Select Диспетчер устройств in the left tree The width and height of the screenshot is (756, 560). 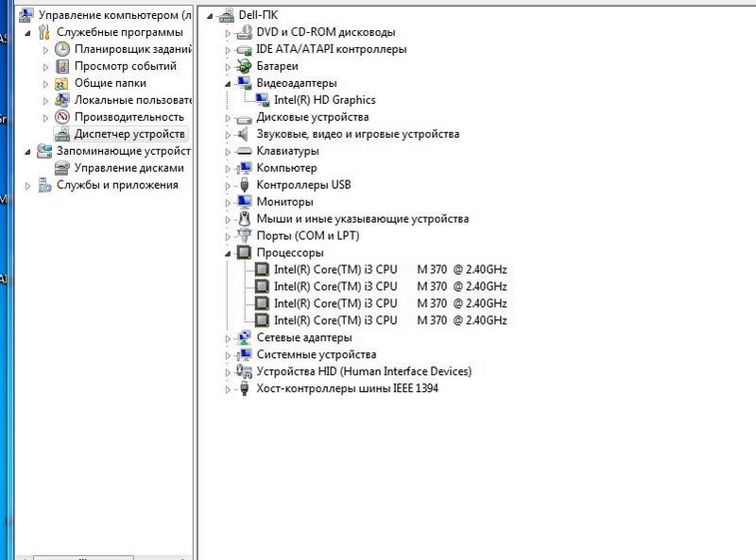129,134
